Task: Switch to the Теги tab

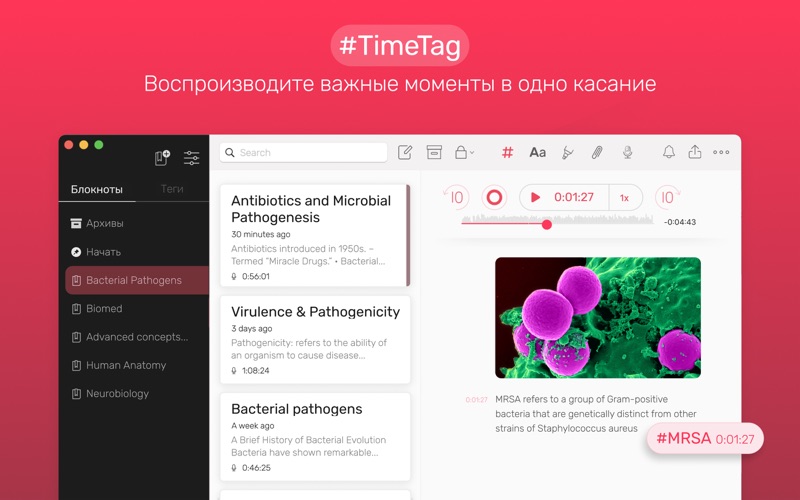Action: 172,189
